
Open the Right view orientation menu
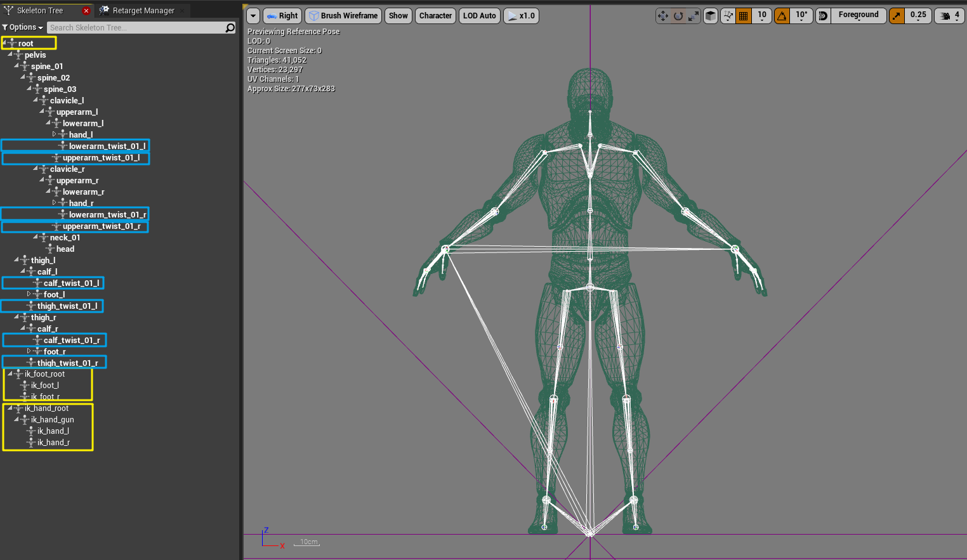pos(282,16)
